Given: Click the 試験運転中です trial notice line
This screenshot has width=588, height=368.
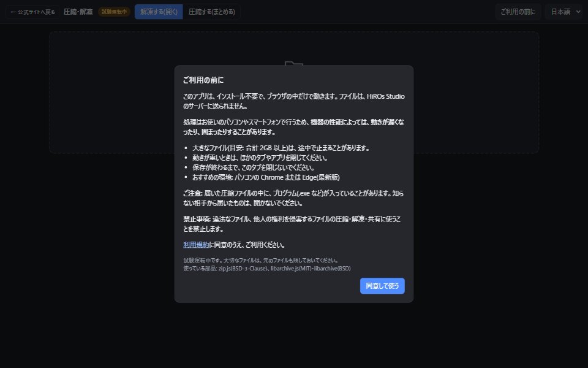Looking at the screenshot, I should [262, 260].
